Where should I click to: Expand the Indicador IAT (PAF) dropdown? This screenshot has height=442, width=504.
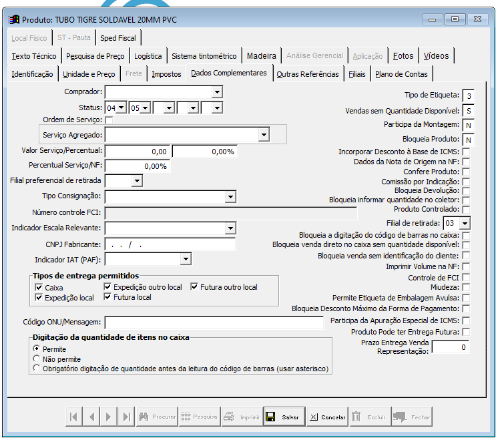click(186, 259)
